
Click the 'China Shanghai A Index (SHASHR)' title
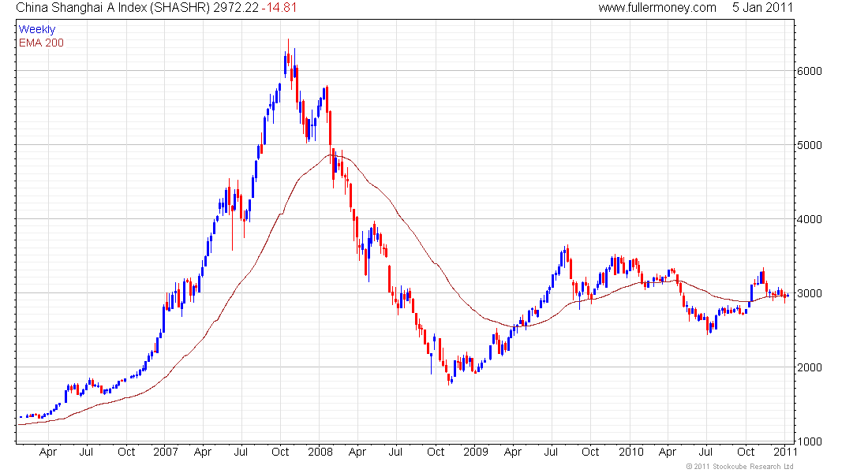point(112,8)
